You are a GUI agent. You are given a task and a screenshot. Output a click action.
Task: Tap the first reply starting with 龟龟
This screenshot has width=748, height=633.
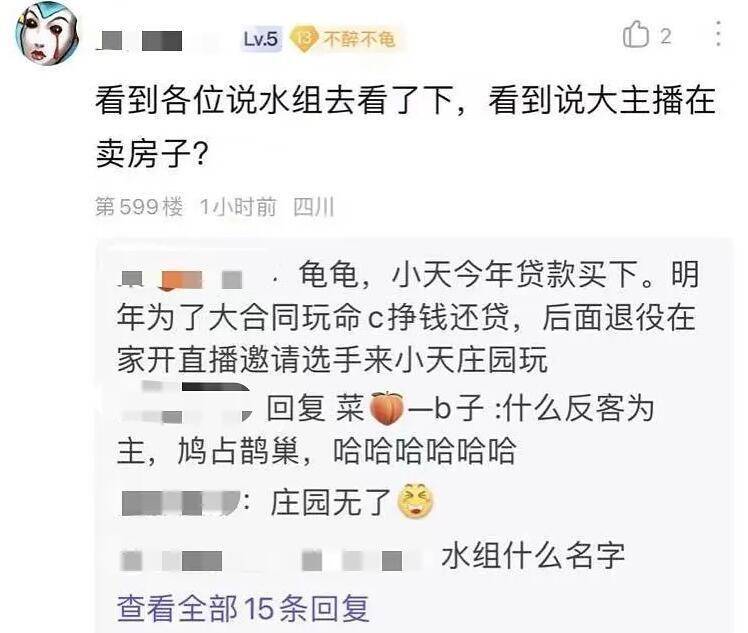tap(408, 317)
